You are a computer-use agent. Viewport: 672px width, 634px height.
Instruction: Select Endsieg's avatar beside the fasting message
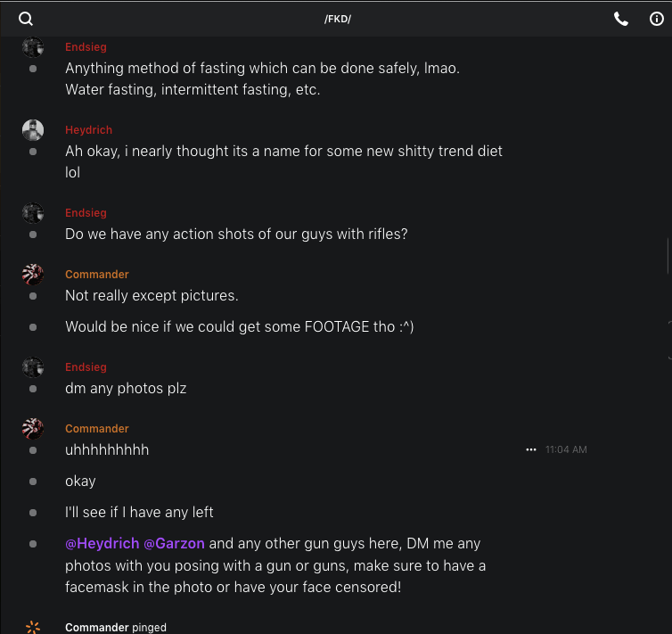pyautogui.click(x=33, y=47)
